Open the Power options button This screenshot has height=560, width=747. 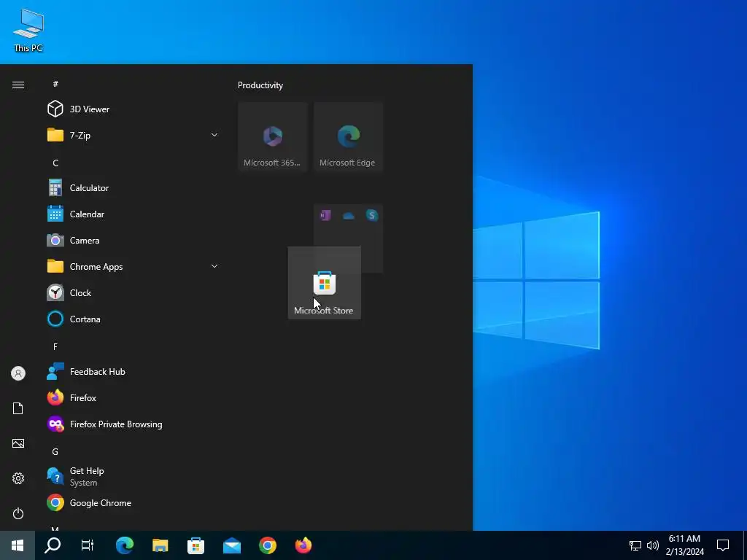point(18,513)
